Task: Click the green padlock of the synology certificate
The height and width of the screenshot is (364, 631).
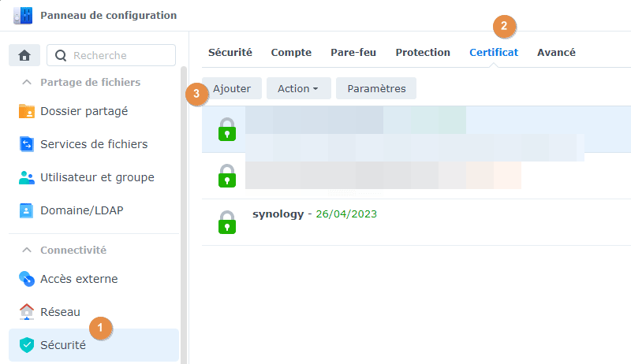Action: point(227,222)
